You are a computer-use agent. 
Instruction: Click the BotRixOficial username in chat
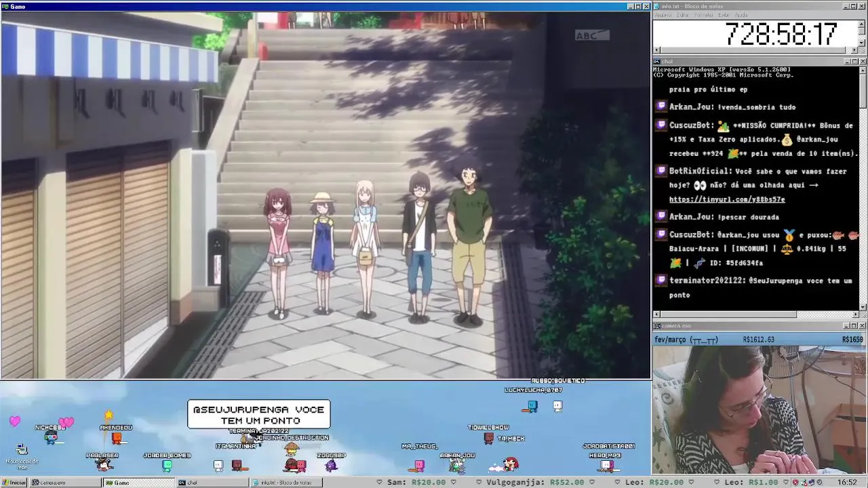tap(700, 171)
